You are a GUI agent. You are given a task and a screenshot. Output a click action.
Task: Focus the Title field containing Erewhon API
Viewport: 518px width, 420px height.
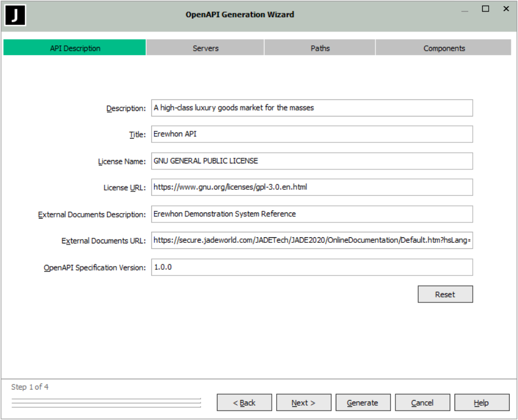pyautogui.click(x=311, y=134)
